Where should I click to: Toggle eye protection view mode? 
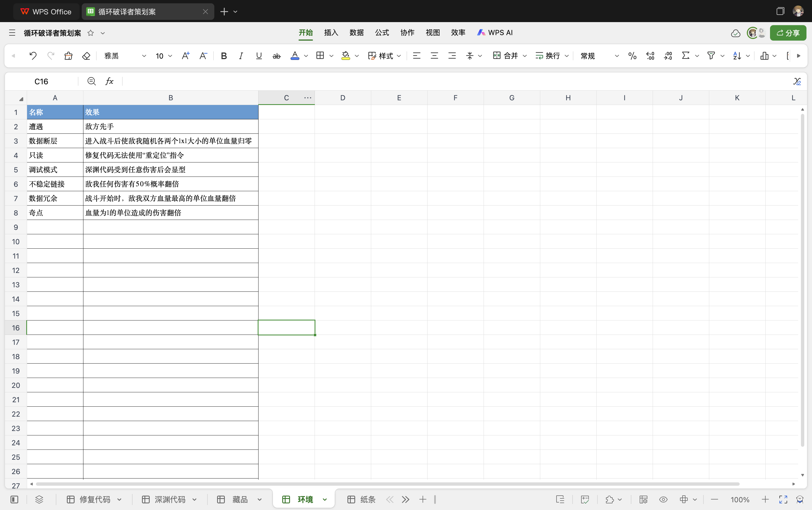(663, 499)
